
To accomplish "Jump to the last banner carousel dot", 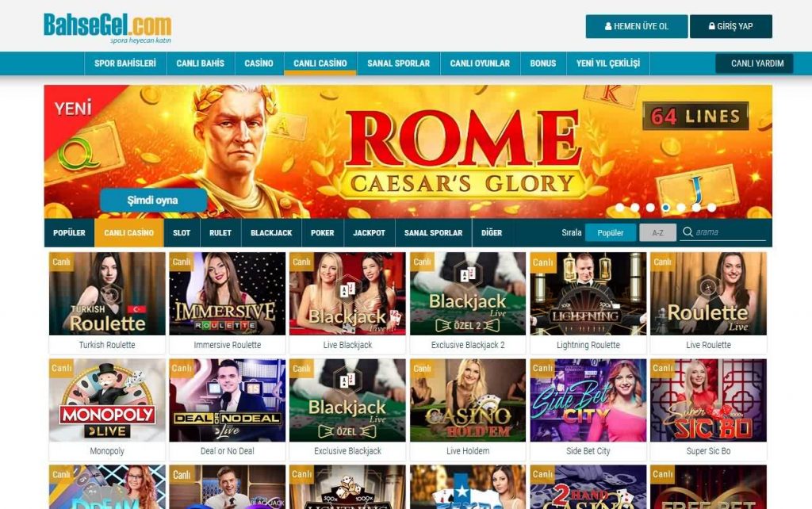I will click(x=711, y=208).
